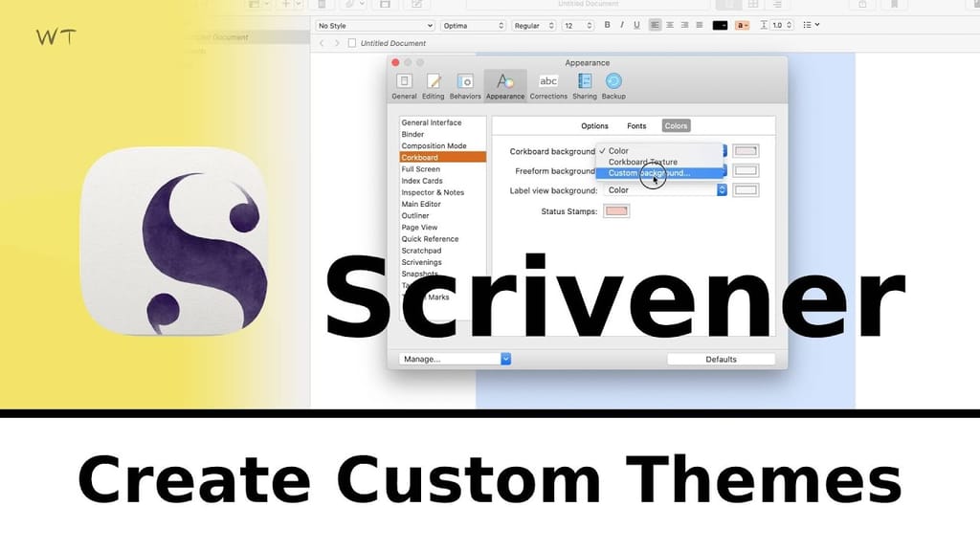Screen dimensions: 980x551
Task: Open the Optima font family dropdown
Action: [x=473, y=26]
